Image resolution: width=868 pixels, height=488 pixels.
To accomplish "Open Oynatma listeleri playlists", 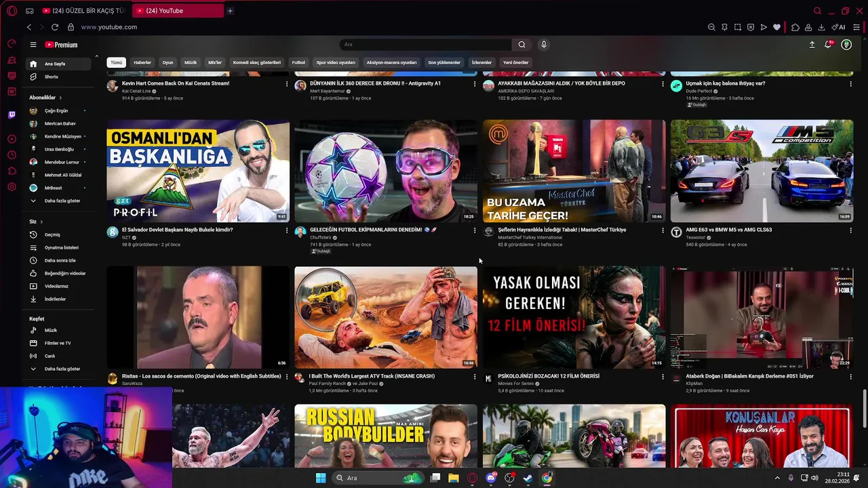I will pyautogui.click(x=58, y=247).
